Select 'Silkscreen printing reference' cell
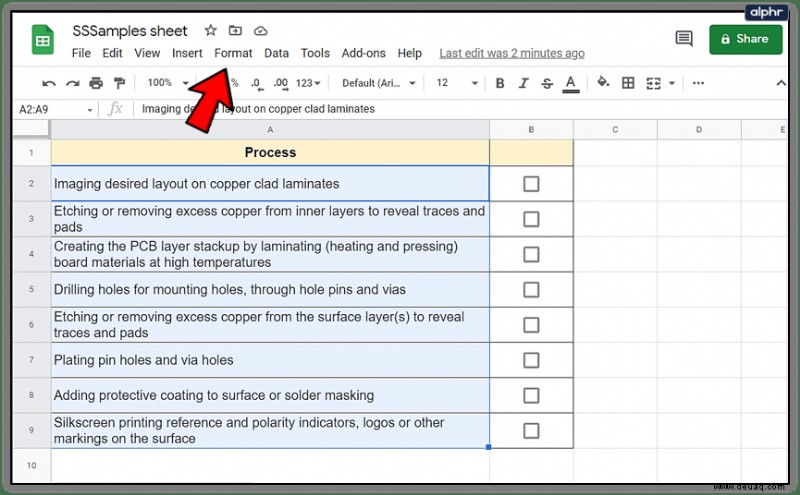Image resolution: width=800 pixels, height=495 pixels. [270, 431]
